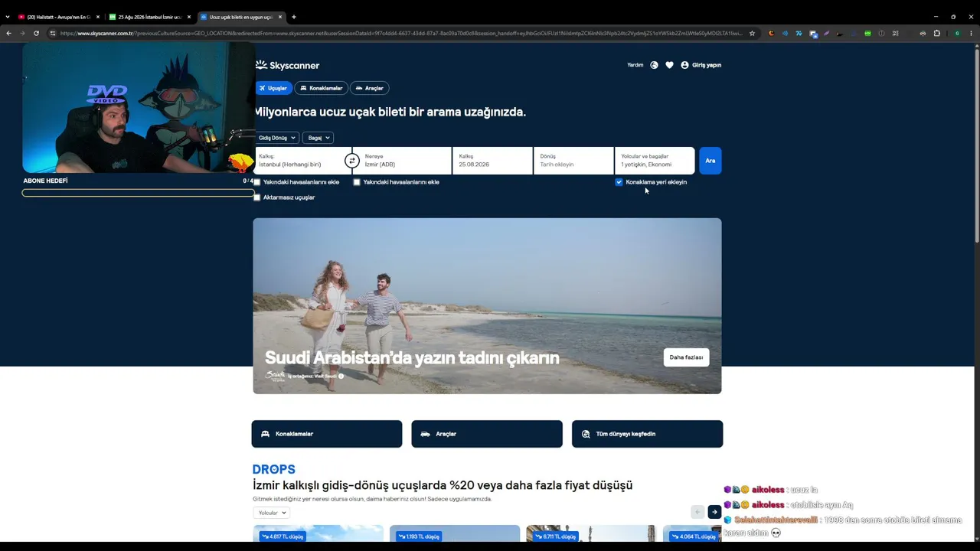Go forward in browser history

click(x=22, y=33)
